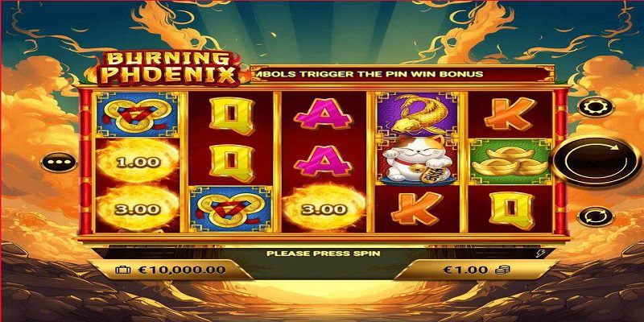Click the top-left three coins symbol
The width and height of the screenshot is (644, 322).
[x=137, y=114]
